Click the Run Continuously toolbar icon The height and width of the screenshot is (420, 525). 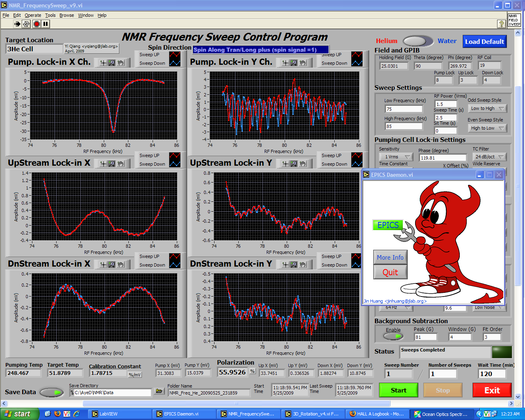click(26, 24)
